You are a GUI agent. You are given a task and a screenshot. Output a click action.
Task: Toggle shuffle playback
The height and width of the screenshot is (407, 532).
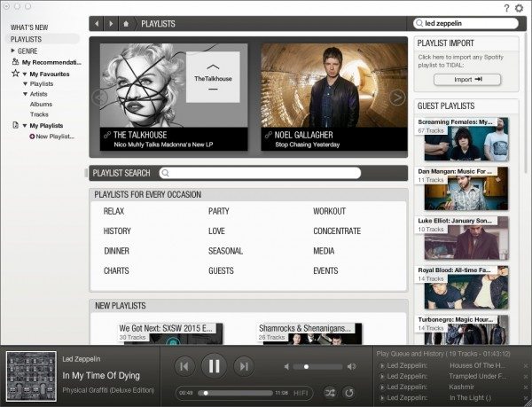pos(330,393)
